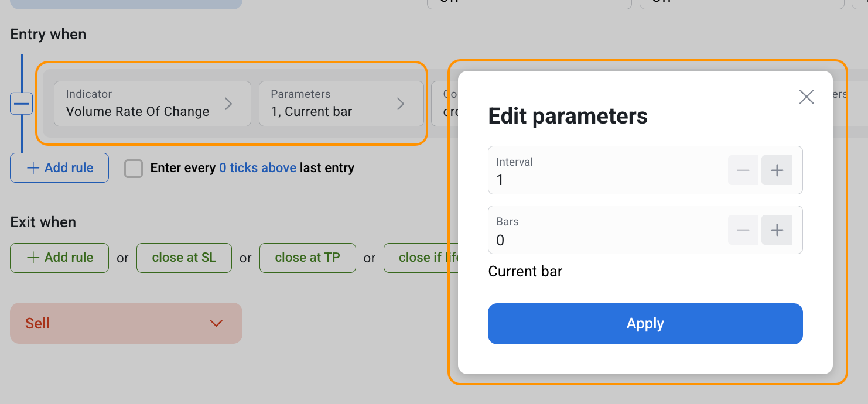Screen dimensions: 868x404
Task: Open the Volume Rate Of Change indicator selector
Action: tap(152, 104)
